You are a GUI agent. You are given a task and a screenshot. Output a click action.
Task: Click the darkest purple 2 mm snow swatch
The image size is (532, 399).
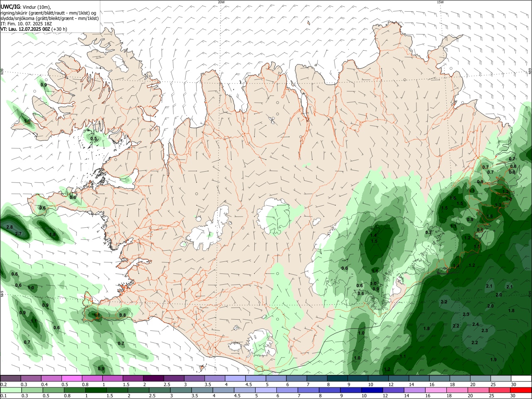point(153,379)
